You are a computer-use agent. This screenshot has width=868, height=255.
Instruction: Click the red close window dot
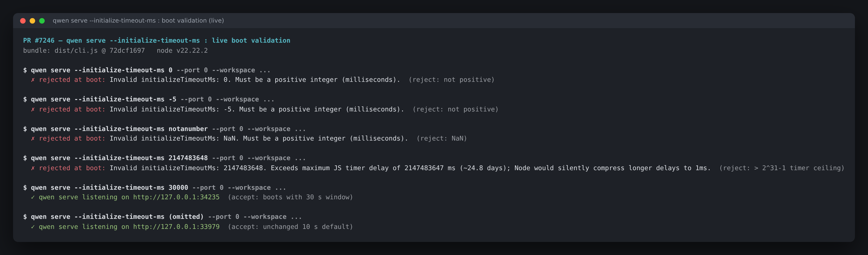click(x=23, y=21)
